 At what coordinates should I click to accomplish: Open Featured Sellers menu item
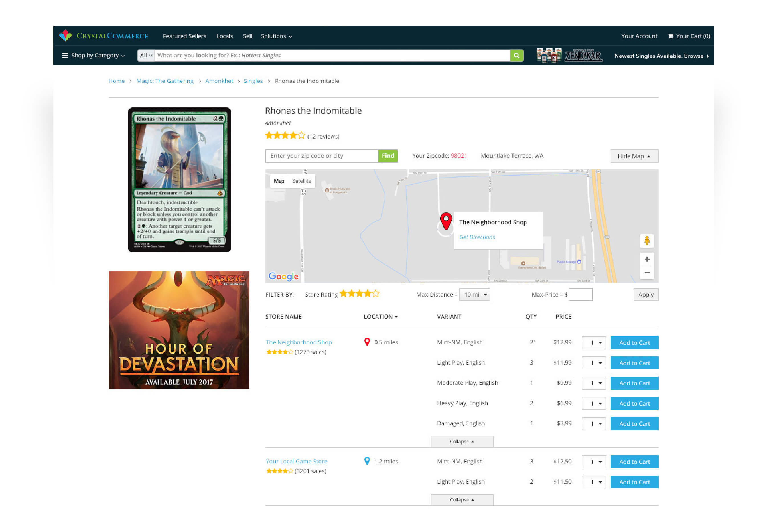[x=184, y=36]
